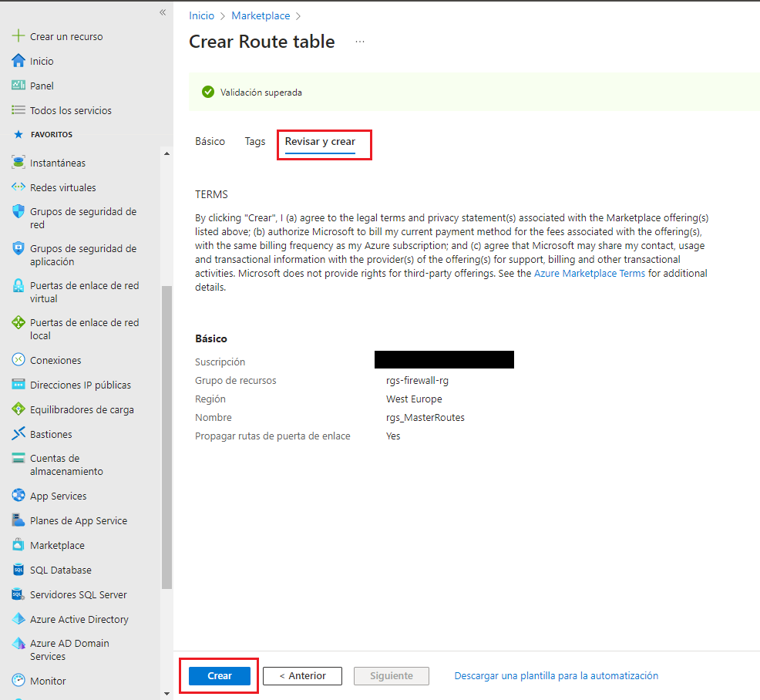The image size is (760, 700).
Task: Select the Monitor service
Action: click(46, 680)
